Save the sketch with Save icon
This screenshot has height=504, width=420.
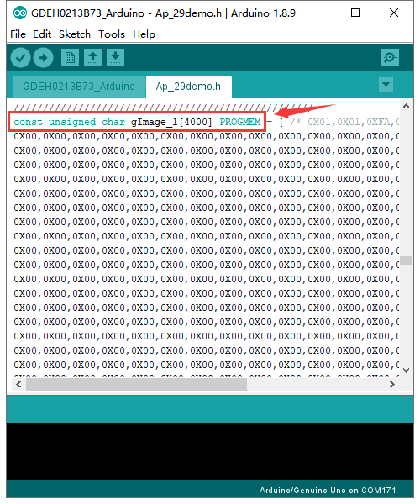[115, 58]
